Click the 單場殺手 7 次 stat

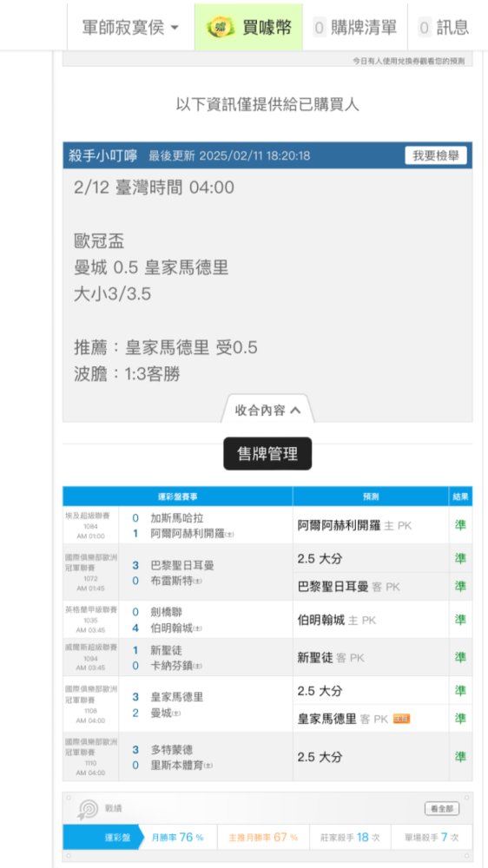click(432, 837)
